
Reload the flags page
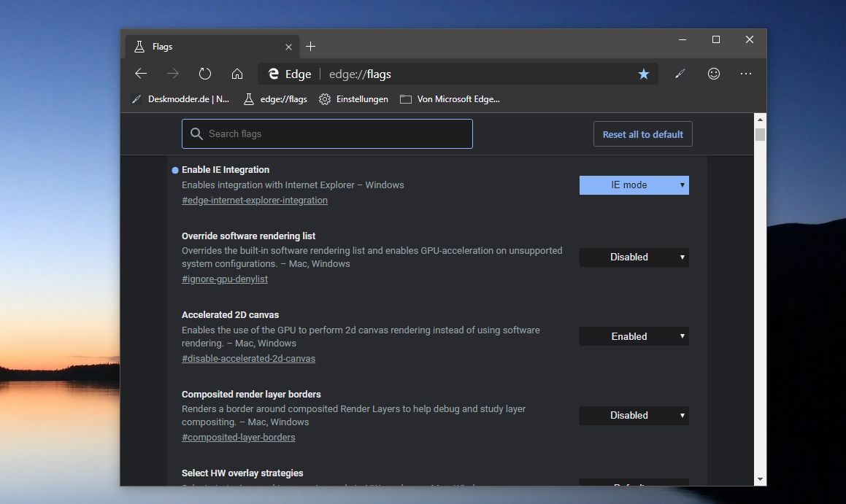point(205,74)
